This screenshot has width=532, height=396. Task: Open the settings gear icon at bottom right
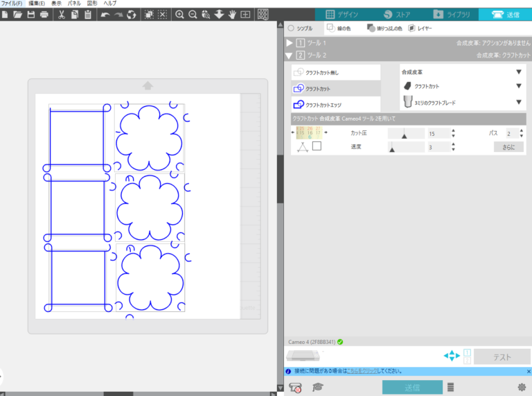(522, 387)
